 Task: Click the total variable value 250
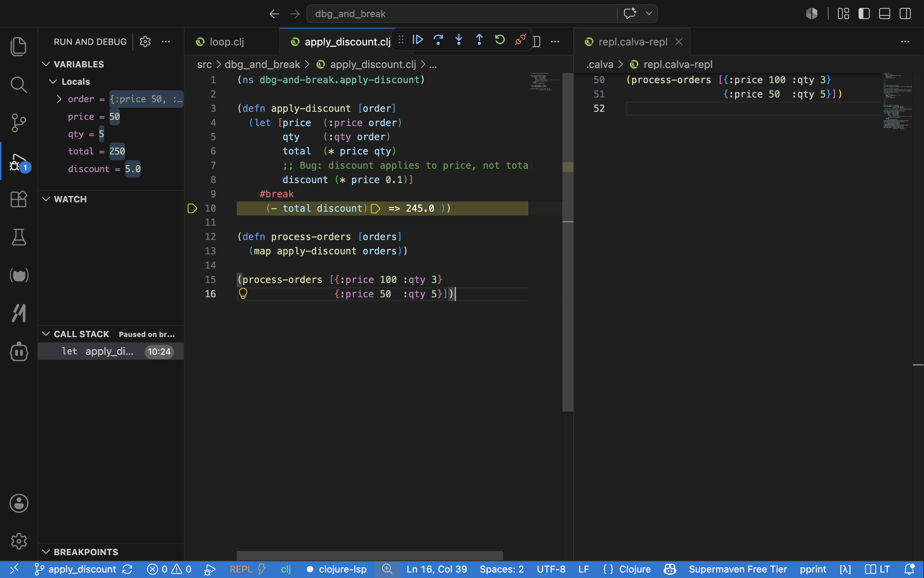[117, 151]
